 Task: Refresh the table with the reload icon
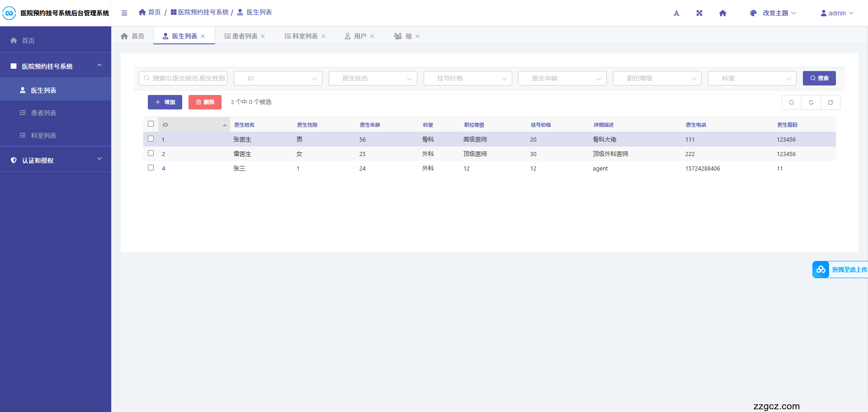point(811,103)
